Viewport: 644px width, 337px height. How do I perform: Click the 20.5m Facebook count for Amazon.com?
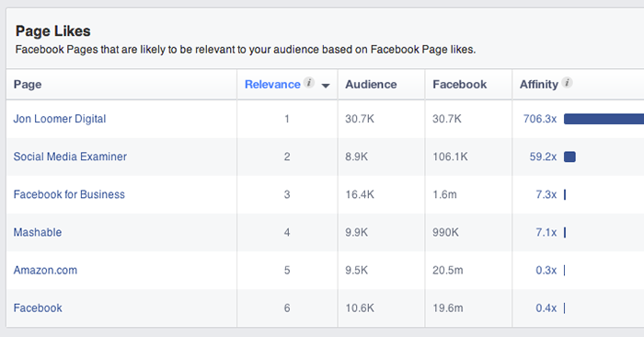pos(448,270)
